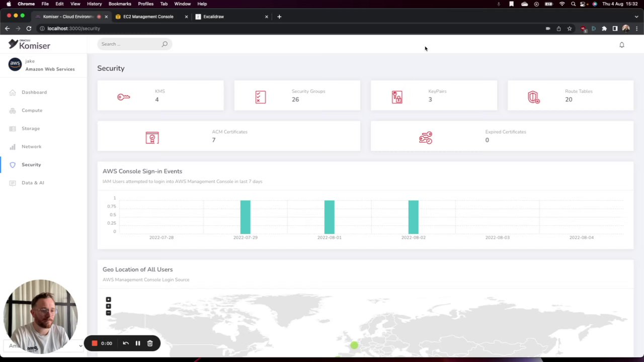Stop the screen recording
The height and width of the screenshot is (362, 644).
(x=94, y=343)
